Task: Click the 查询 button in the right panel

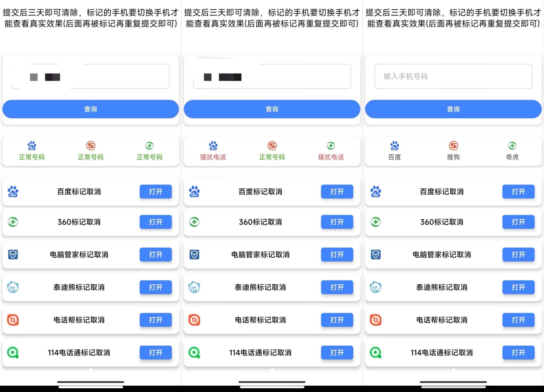Action: [453, 109]
